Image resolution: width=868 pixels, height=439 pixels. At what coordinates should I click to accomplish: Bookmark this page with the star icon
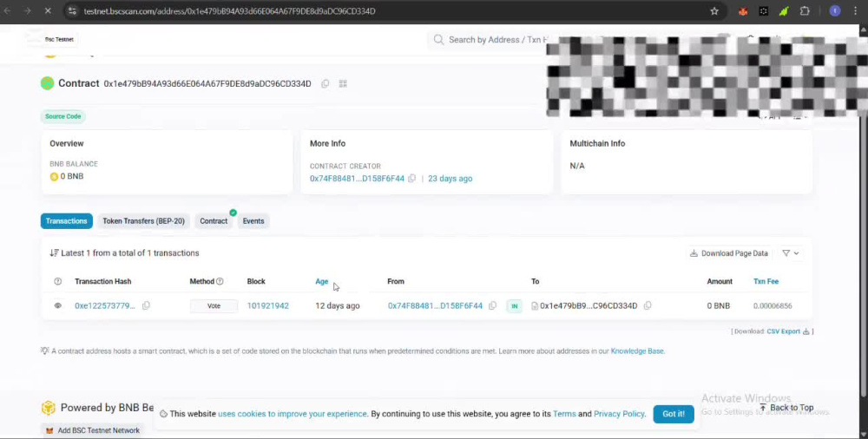coord(714,11)
